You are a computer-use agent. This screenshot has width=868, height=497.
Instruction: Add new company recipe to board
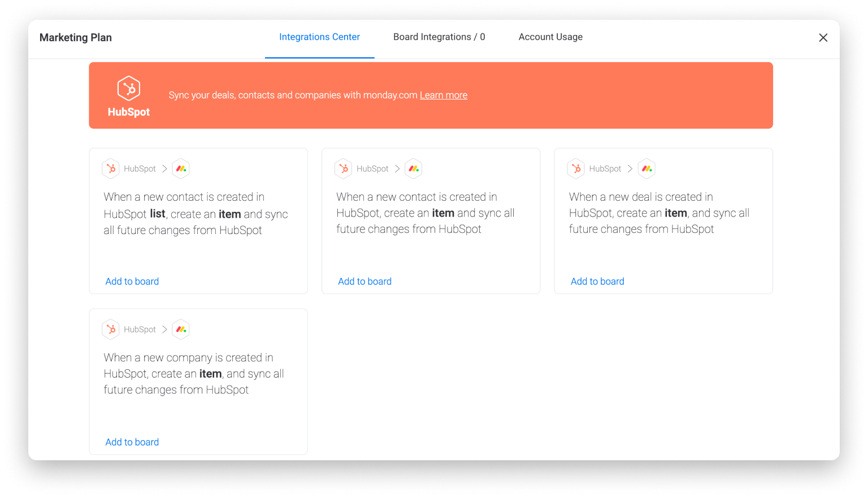(132, 442)
